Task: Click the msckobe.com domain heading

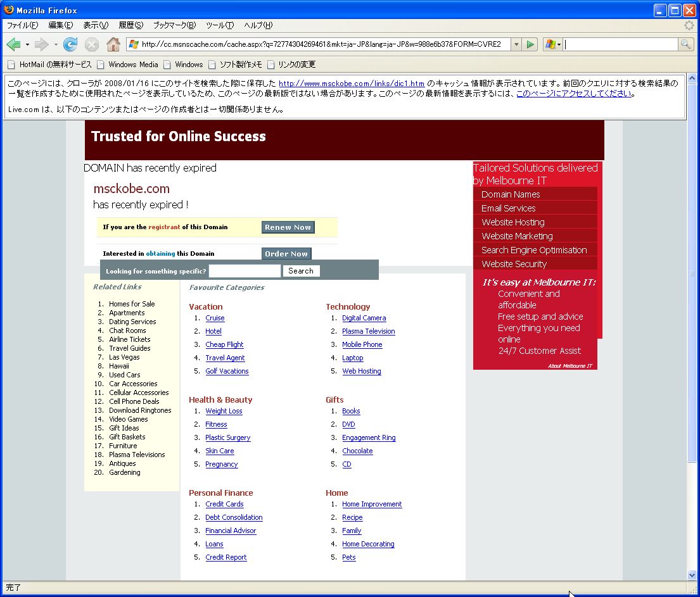Action: point(131,189)
